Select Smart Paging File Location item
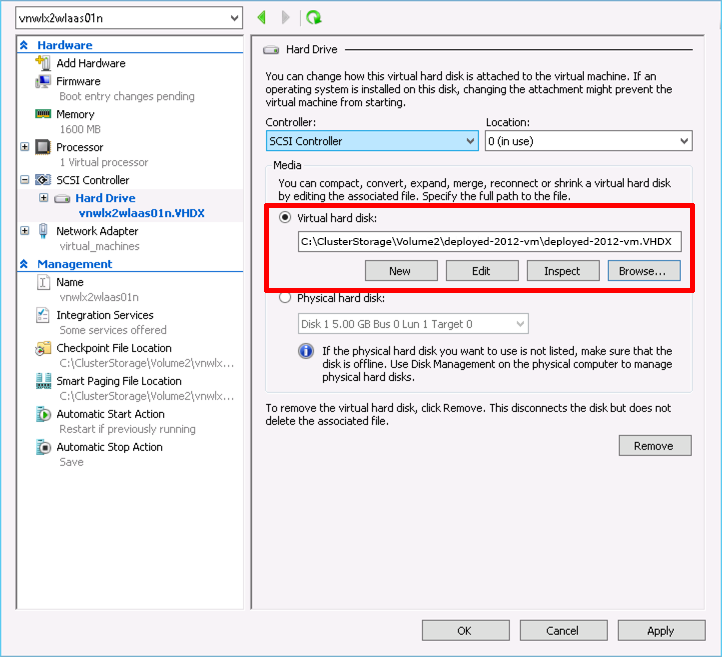This screenshot has width=722, height=657. click(x=119, y=381)
